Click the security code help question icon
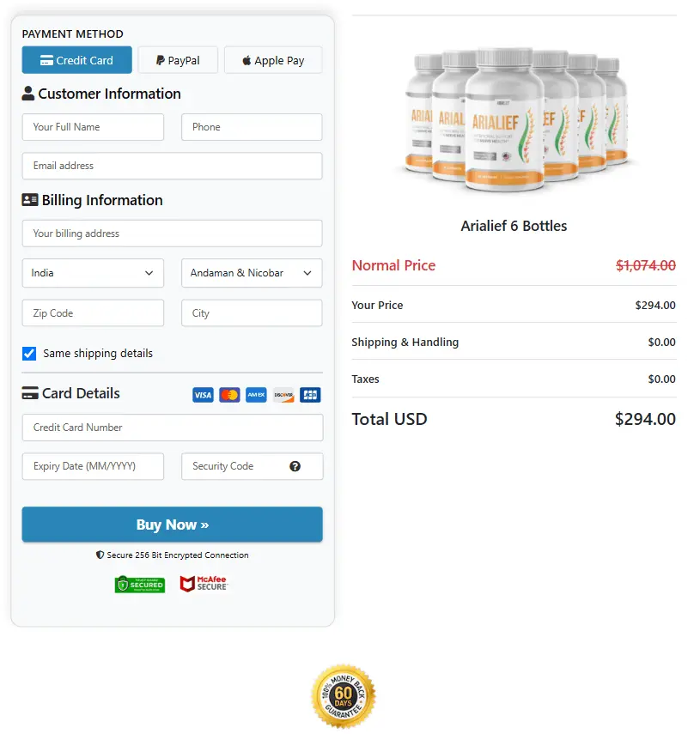Image resolution: width=700 pixels, height=734 pixels. click(295, 466)
